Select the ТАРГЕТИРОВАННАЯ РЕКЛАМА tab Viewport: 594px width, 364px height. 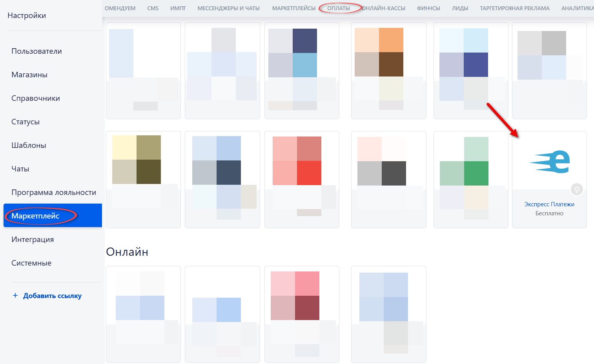click(514, 8)
